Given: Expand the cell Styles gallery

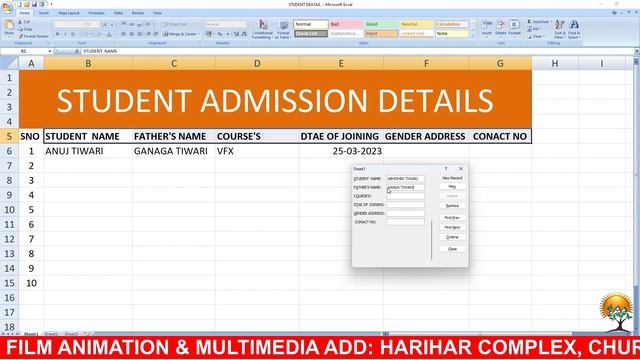Looking at the screenshot, I should (x=473, y=36).
